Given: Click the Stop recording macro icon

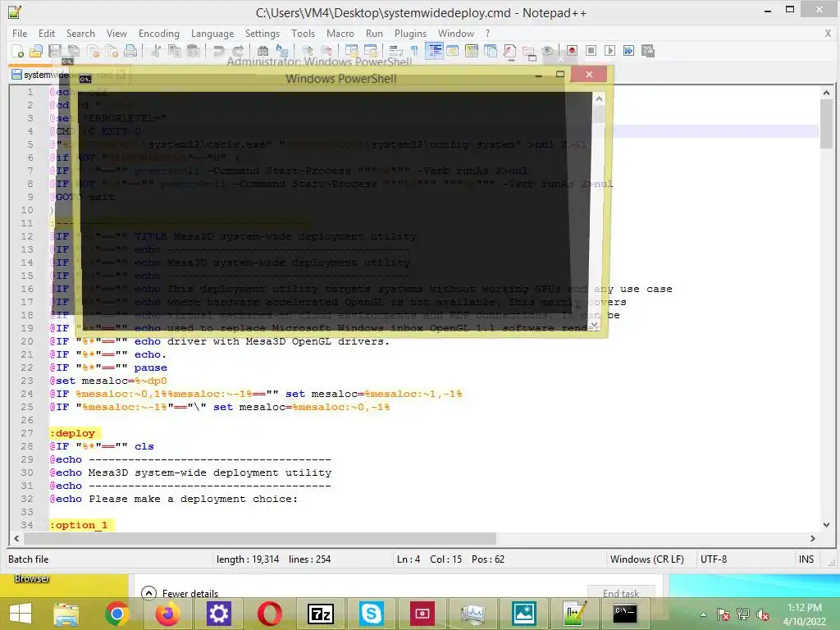Looking at the screenshot, I should point(591,51).
